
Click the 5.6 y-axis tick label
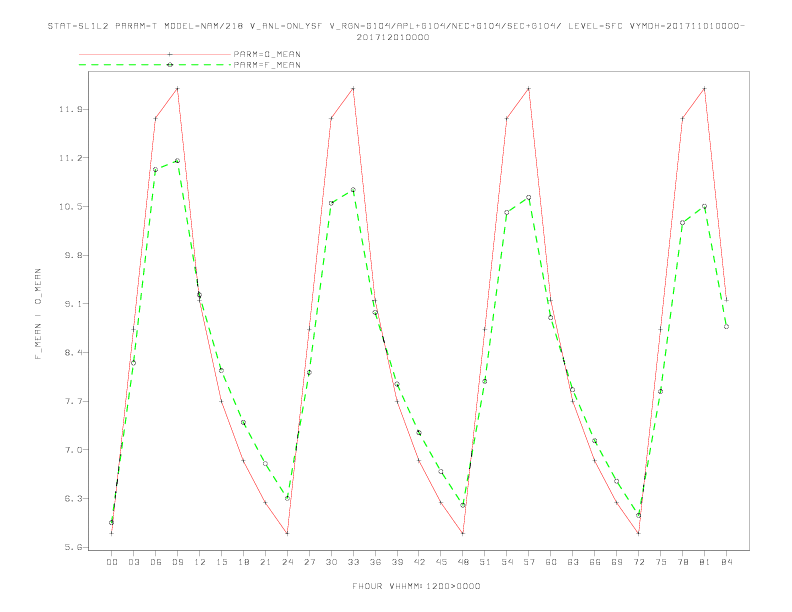[x=73, y=547]
